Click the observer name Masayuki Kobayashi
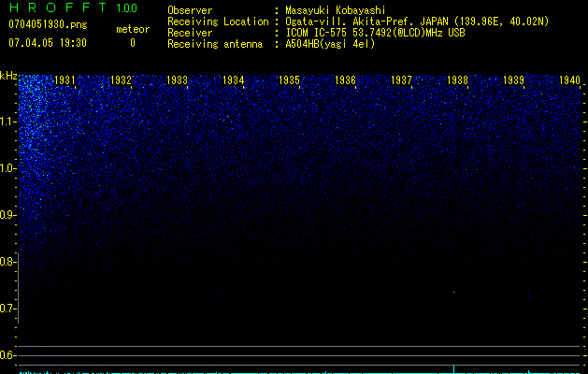This screenshot has height=374, width=588. click(x=336, y=10)
